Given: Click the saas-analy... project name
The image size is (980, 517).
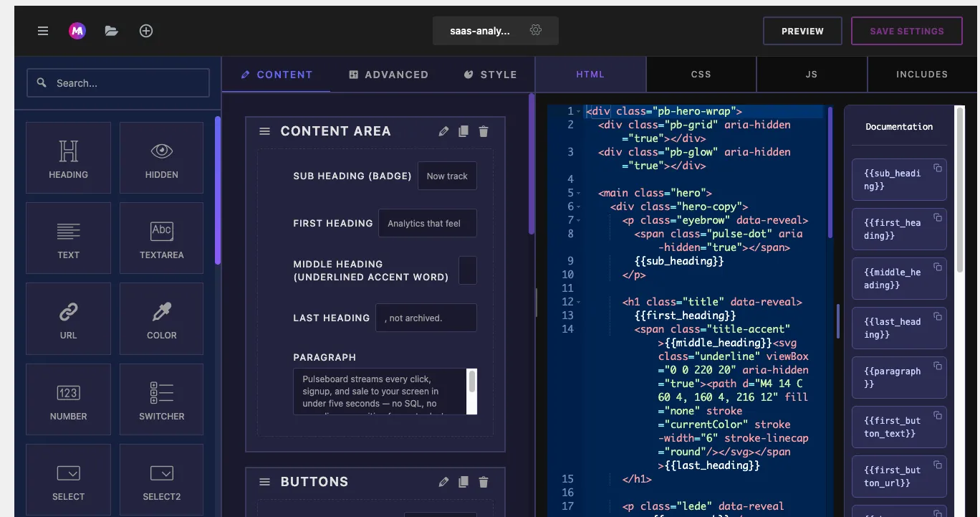Looking at the screenshot, I should click(480, 31).
